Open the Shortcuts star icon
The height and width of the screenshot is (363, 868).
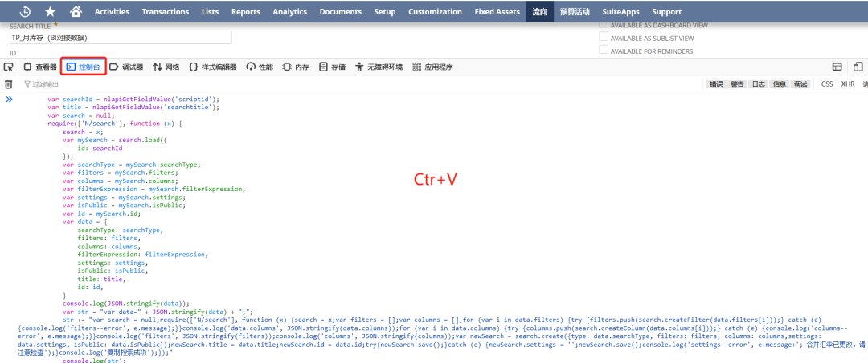[x=51, y=11]
